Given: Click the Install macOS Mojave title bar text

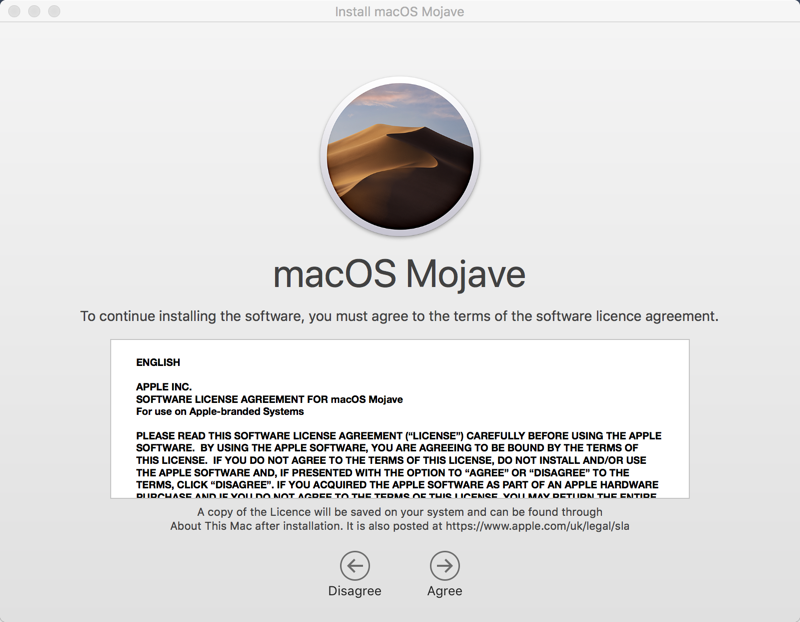Looking at the screenshot, I should click(400, 11).
